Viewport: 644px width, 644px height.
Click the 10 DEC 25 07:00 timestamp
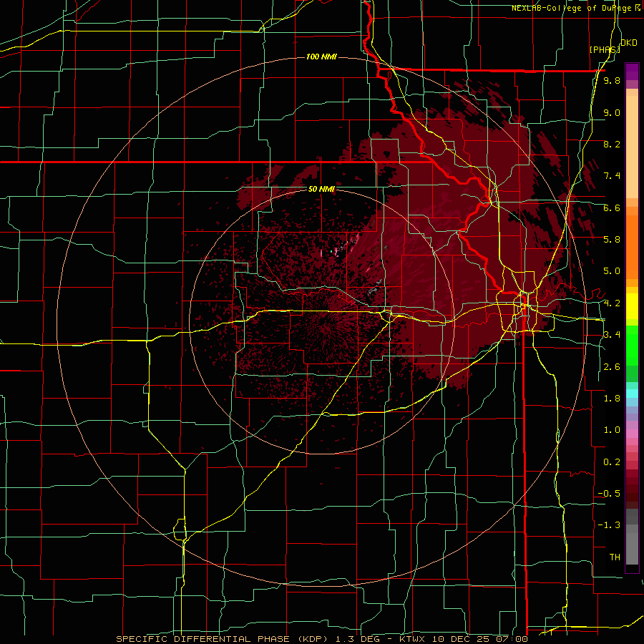pyautogui.click(x=479, y=639)
